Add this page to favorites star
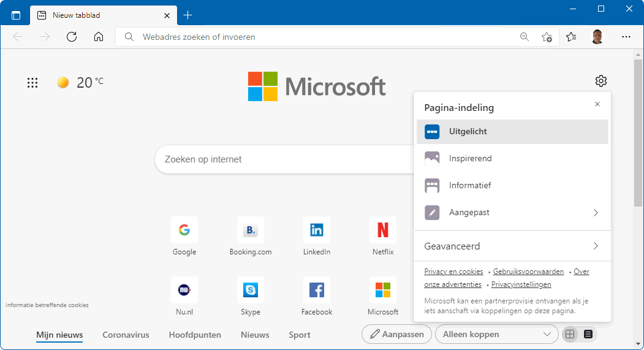 (547, 37)
